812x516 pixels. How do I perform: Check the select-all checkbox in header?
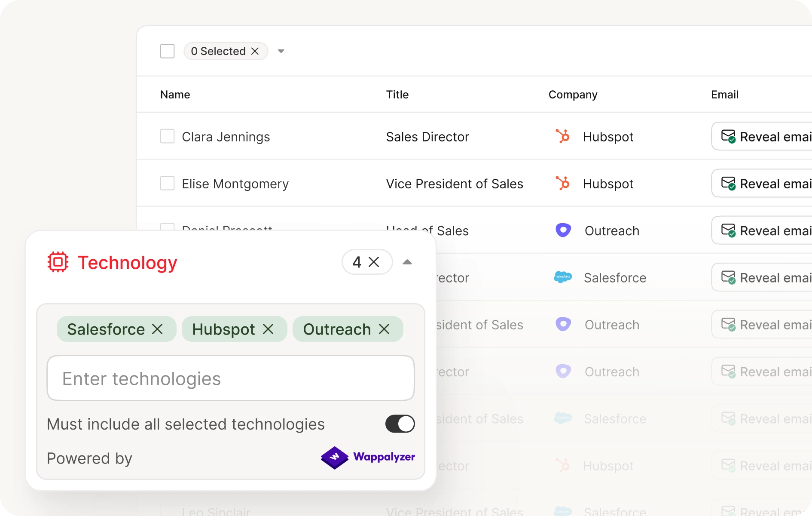(167, 51)
